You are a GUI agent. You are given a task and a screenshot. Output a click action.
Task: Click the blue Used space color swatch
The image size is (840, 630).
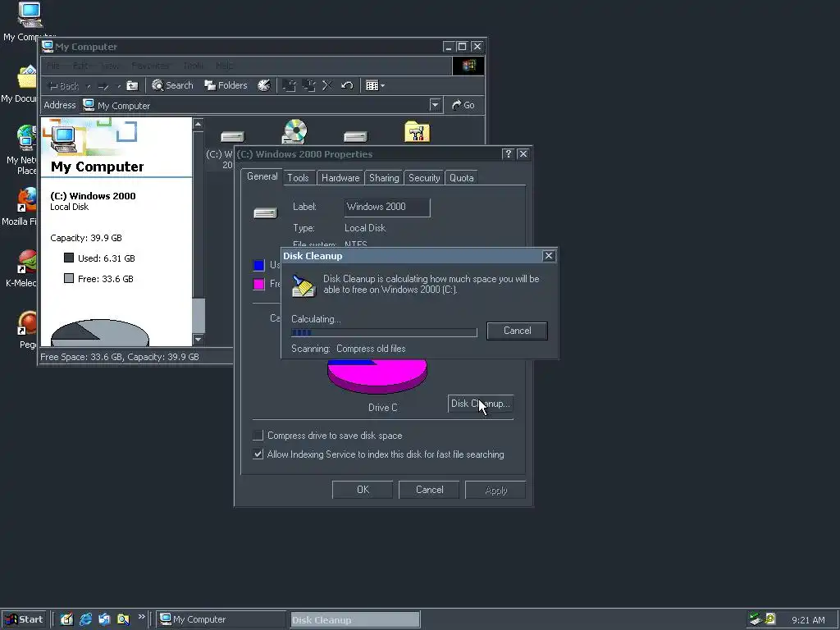point(258,265)
